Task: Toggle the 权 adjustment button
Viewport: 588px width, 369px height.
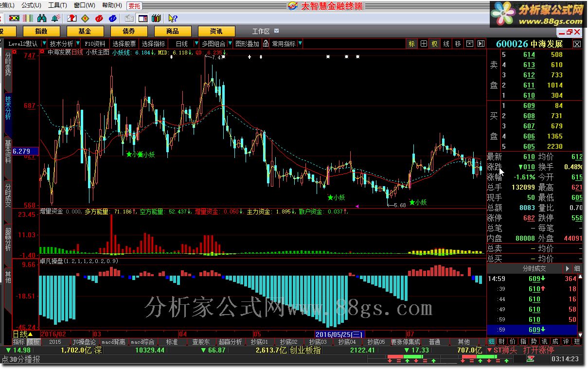Action: click(434, 43)
